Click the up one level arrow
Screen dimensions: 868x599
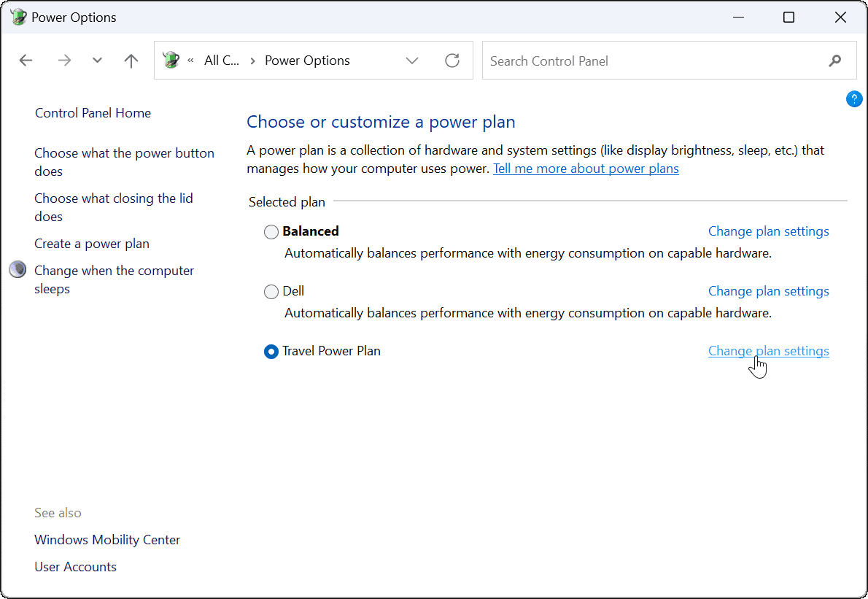pos(131,61)
